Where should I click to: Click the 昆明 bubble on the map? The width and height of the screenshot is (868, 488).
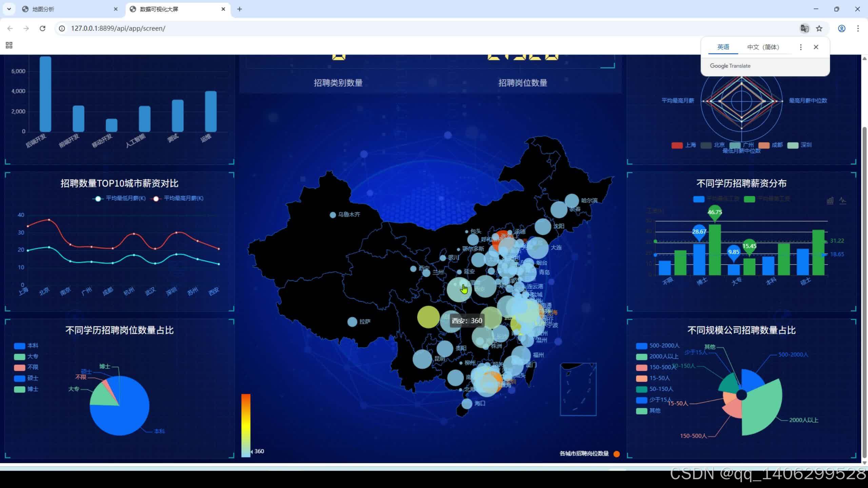click(422, 359)
